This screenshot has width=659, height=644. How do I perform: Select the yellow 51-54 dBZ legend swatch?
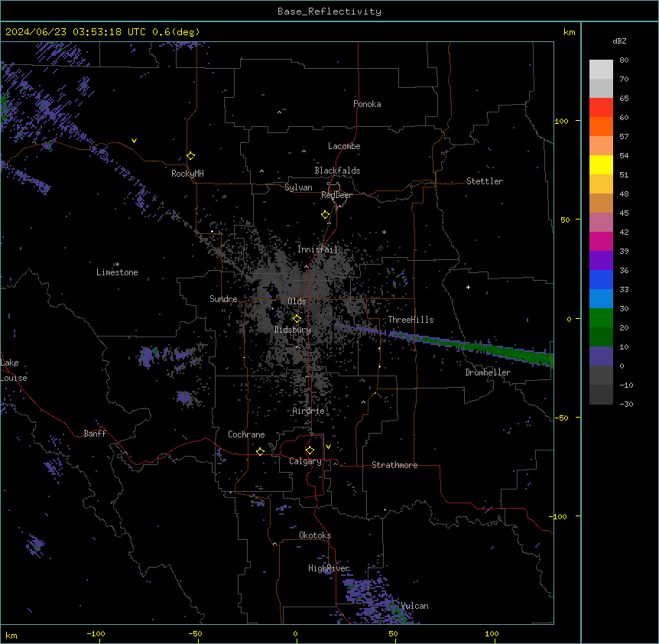601,164
